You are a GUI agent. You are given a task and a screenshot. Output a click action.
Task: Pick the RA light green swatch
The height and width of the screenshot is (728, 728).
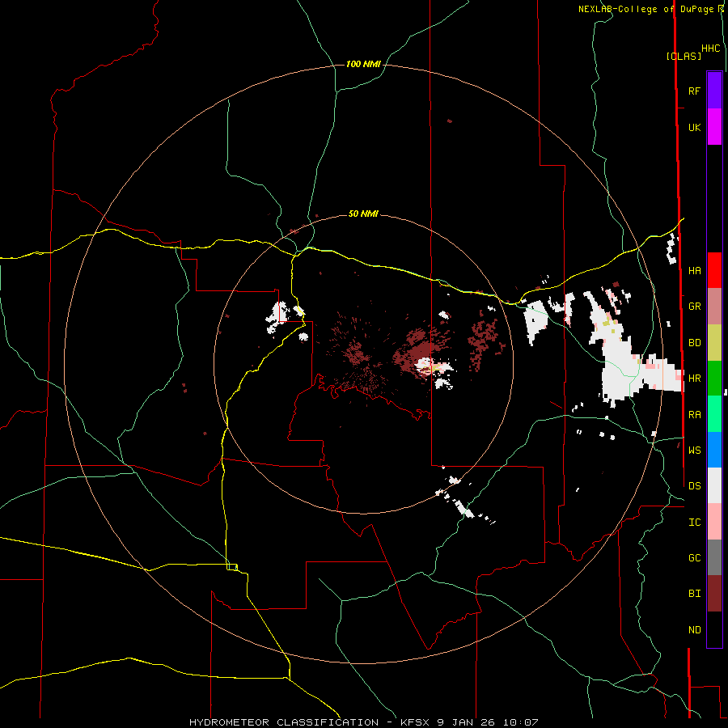(714, 414)
